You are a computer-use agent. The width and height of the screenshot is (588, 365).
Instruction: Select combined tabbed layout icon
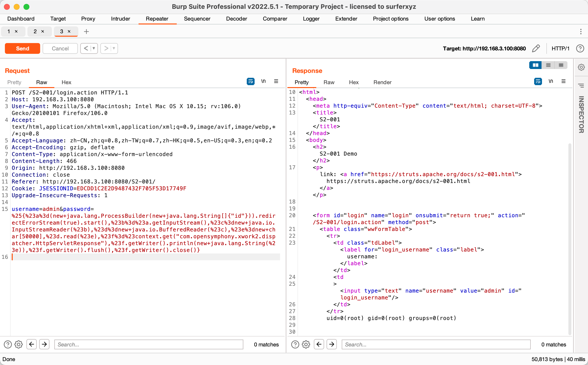[561, 65]
